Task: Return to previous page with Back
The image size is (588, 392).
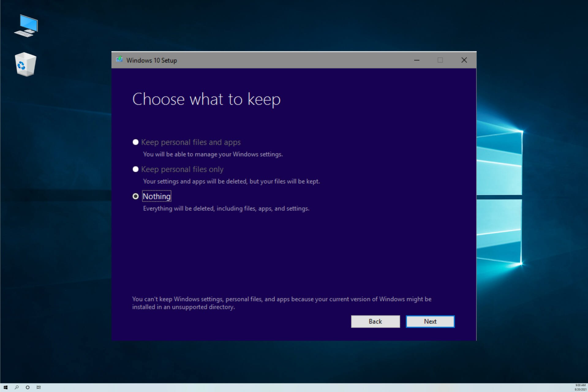Action: point(375,322)
